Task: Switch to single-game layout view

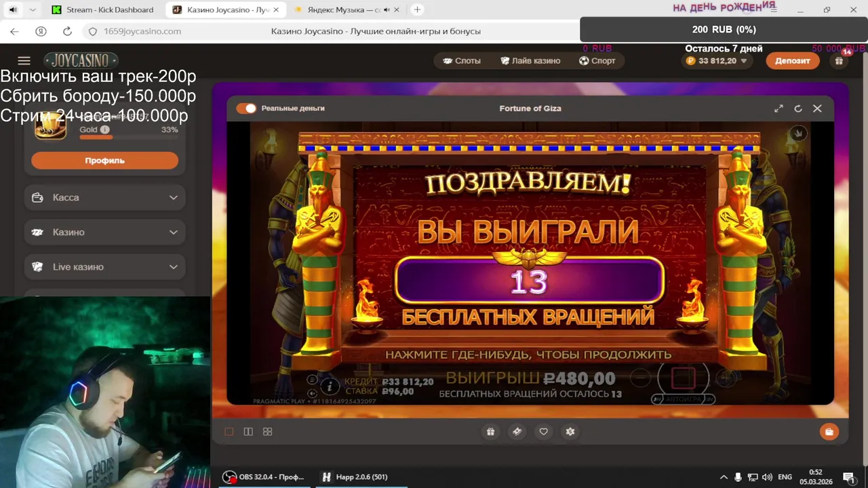Action: tap(229, 432)
